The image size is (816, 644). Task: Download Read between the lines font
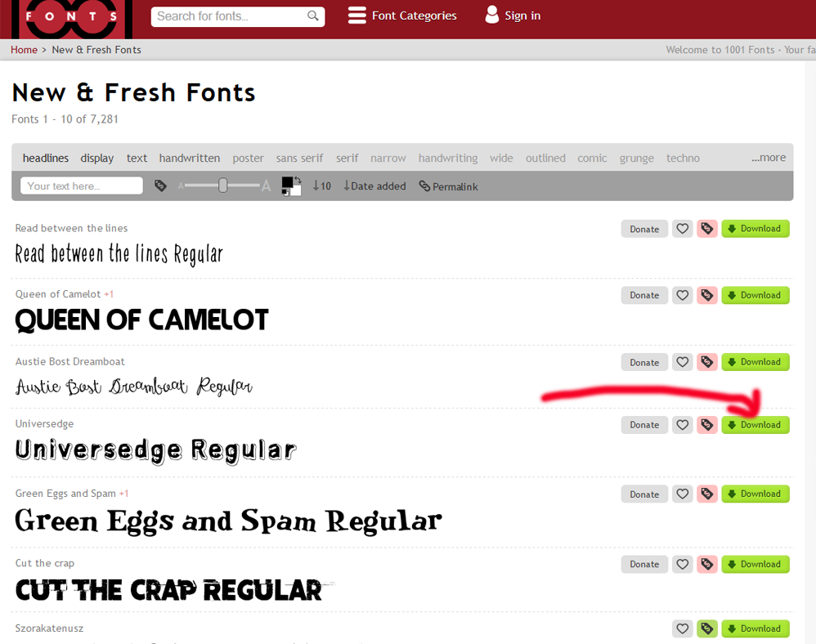755,229
